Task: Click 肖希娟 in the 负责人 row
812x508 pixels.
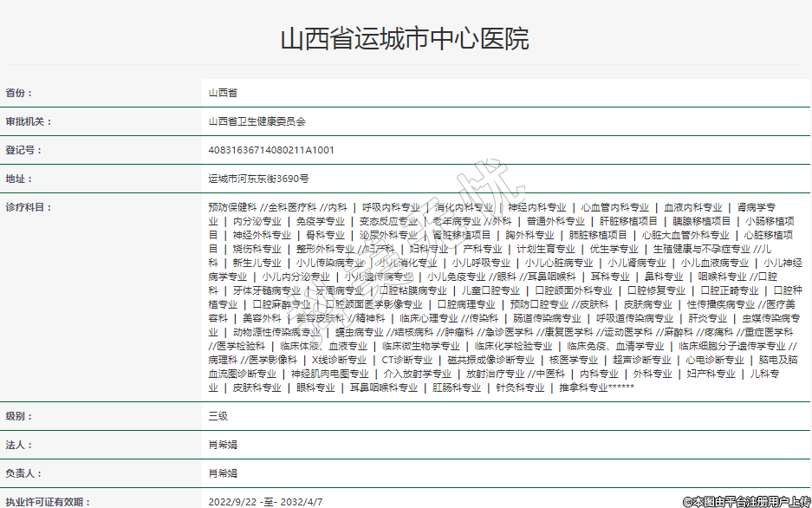Action: point(223,473)
